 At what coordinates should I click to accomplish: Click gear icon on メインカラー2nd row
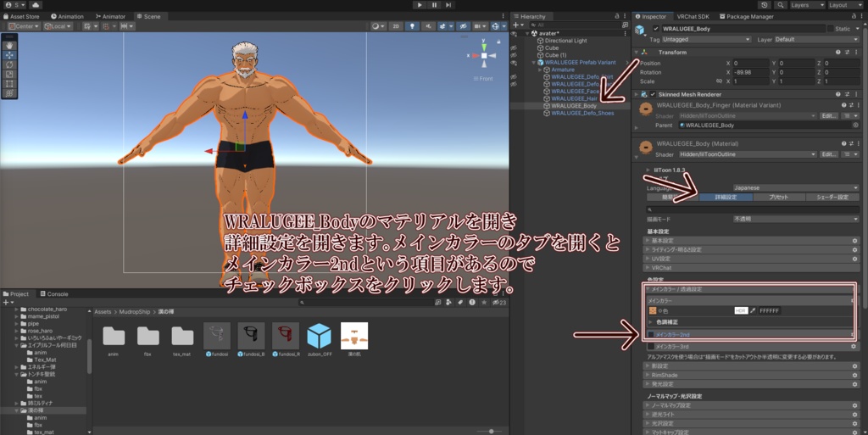[853, 335]
